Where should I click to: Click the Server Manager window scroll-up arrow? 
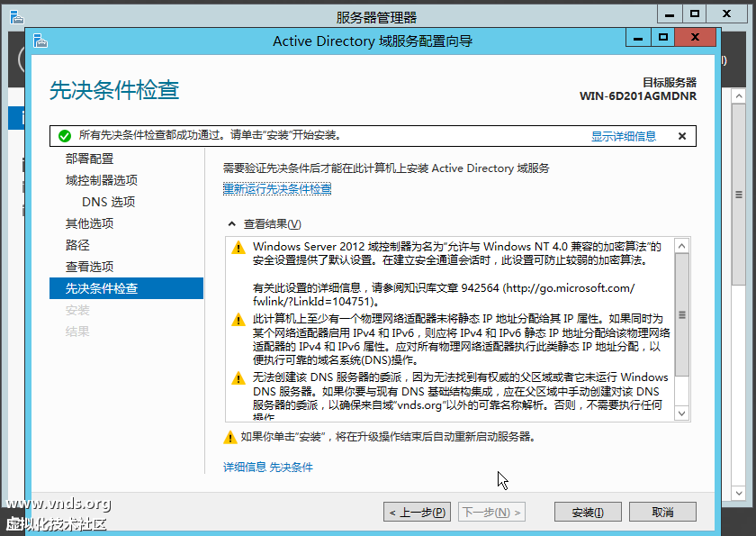click(x=738, y=96)
